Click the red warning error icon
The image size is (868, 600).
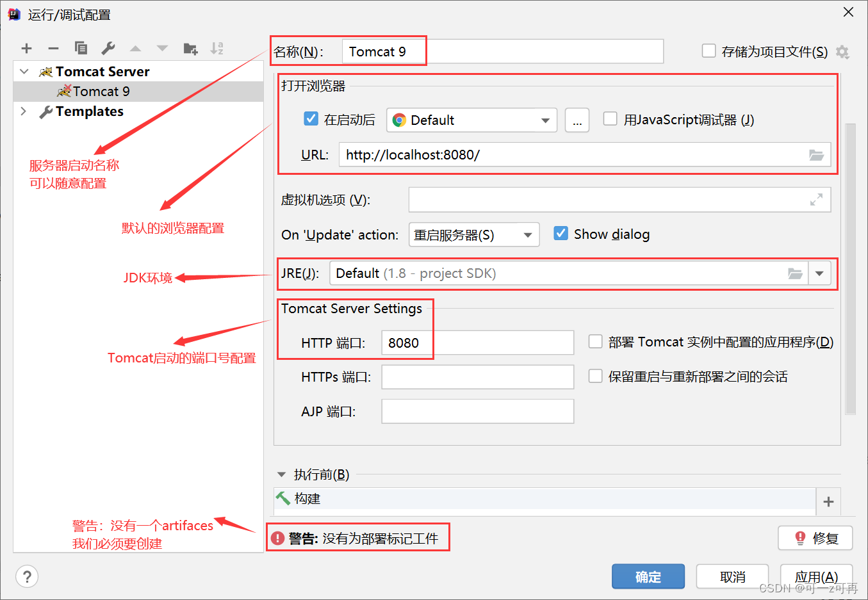277,539
